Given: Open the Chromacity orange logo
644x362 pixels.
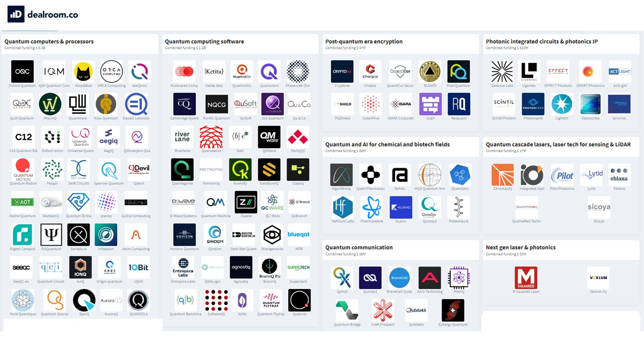Looking at the screenshot, I should 503,174.
